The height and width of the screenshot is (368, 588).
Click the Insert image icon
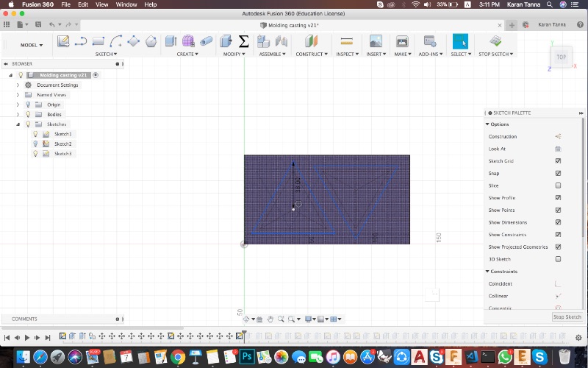376,41
